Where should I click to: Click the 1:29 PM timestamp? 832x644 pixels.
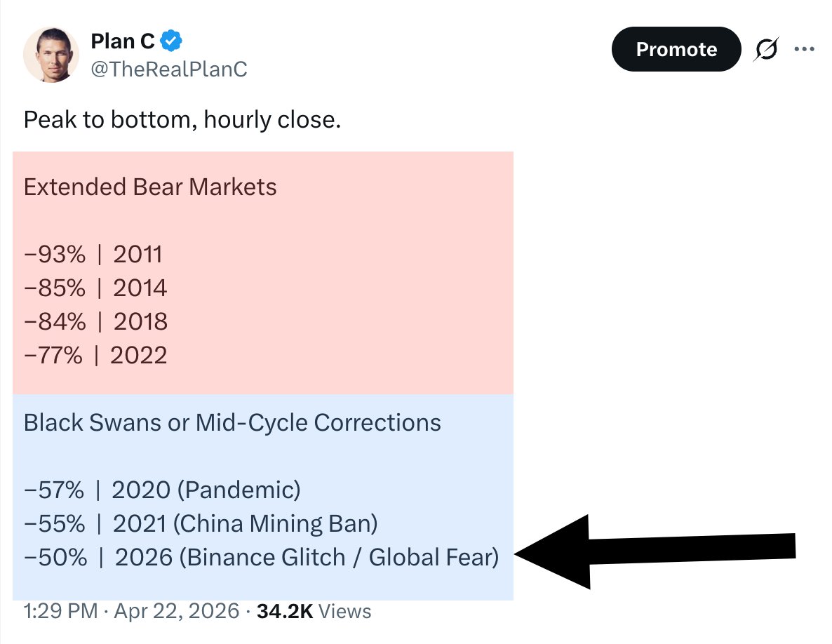[x=60, y=611]
